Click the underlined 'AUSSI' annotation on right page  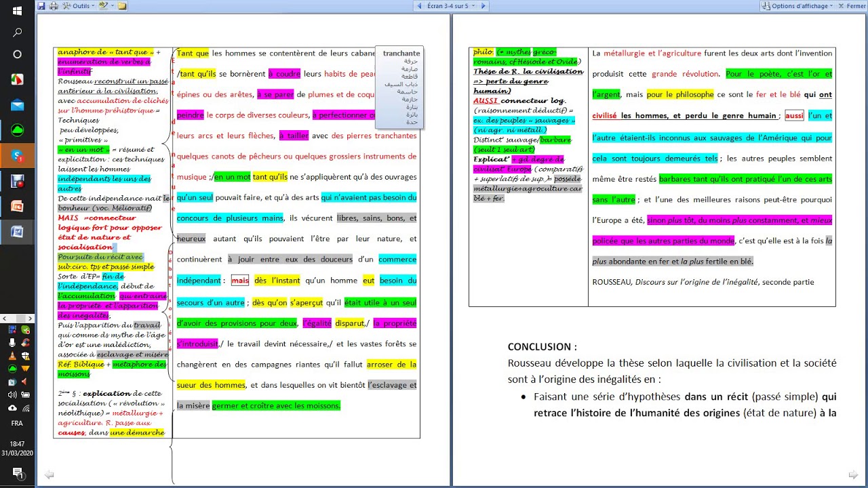tap(485, 100)
